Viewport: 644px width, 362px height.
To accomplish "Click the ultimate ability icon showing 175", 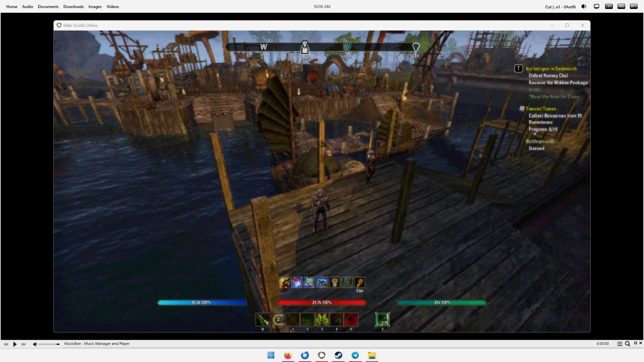I will point(382,319).
